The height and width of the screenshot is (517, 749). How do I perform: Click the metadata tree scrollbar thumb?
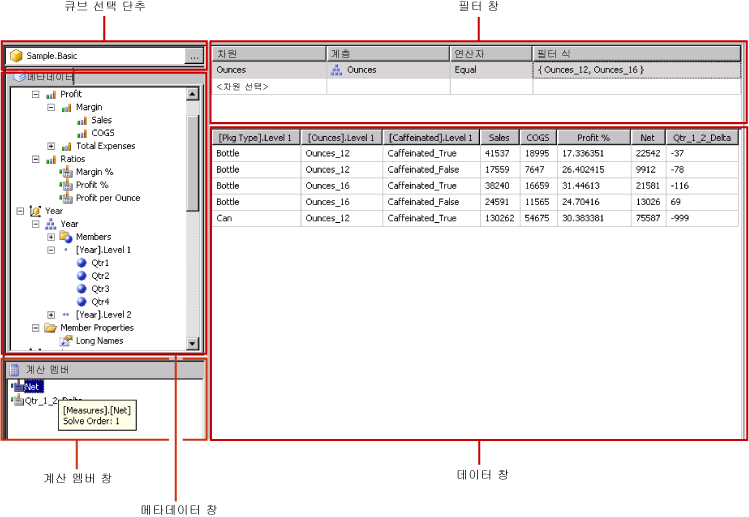click(193, 162)
